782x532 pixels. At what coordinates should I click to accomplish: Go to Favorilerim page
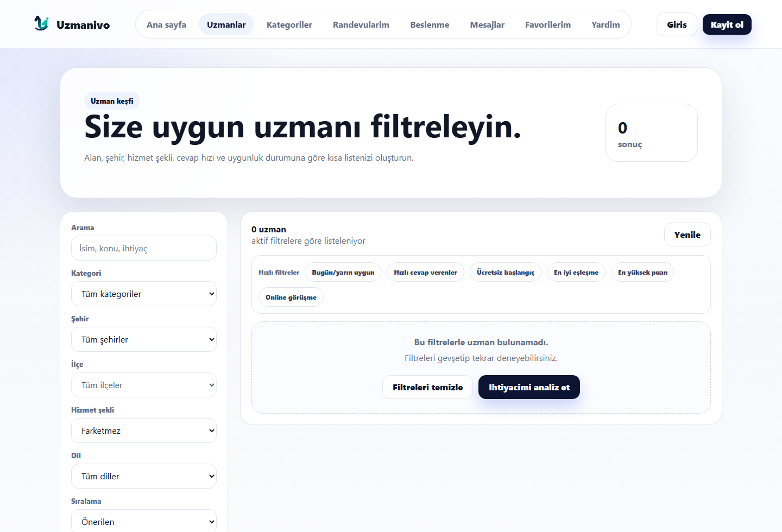pos(548,24)
